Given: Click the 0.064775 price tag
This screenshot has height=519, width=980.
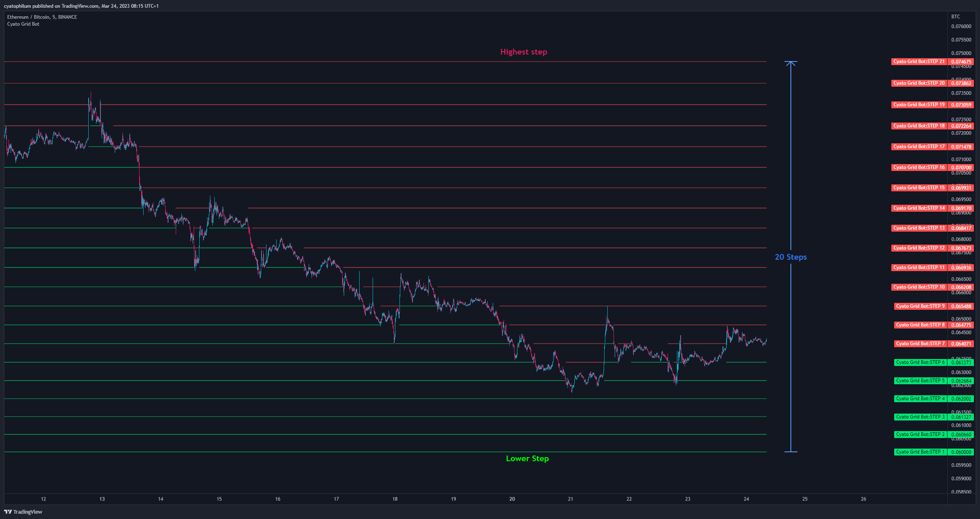Looking at the screenshot, I should [x=961, y=325].
